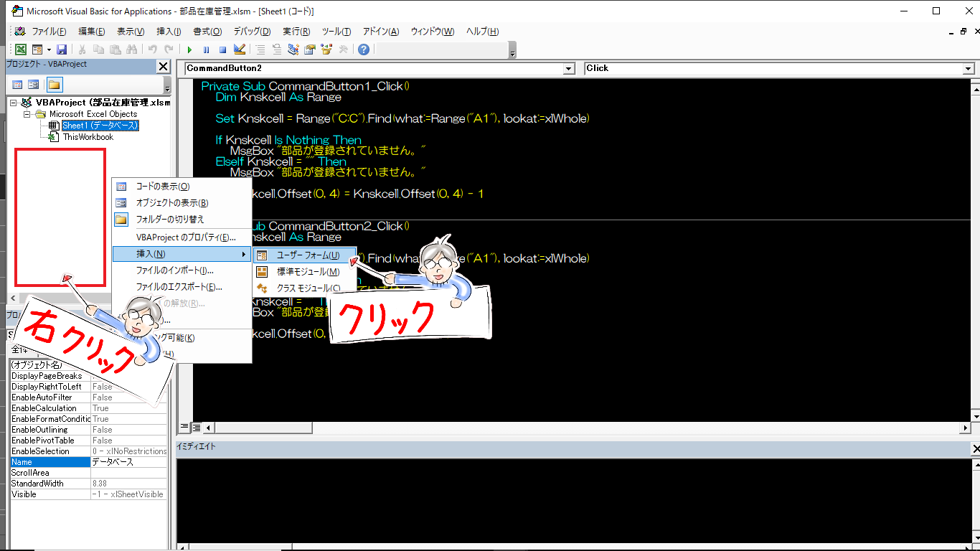Select ThisWorkbook in project tree
The image size is (980, 551).
click(x=88, y=137)
